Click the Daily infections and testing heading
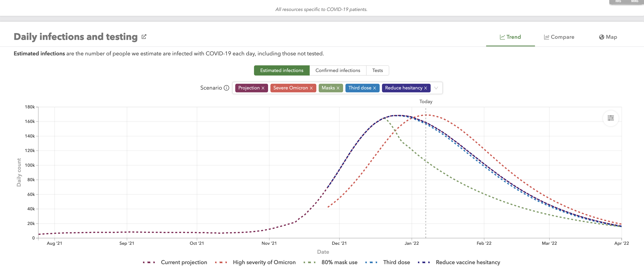This screenshot has width=644, height=270. [x=75, y=37]
